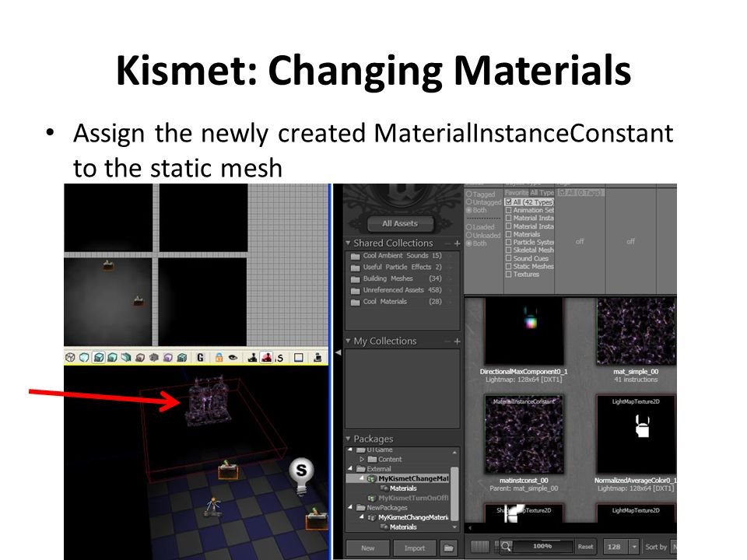Collapse the NewPackages folder node
This screenshot has width=747, height=560.
[x=351, y=508]
